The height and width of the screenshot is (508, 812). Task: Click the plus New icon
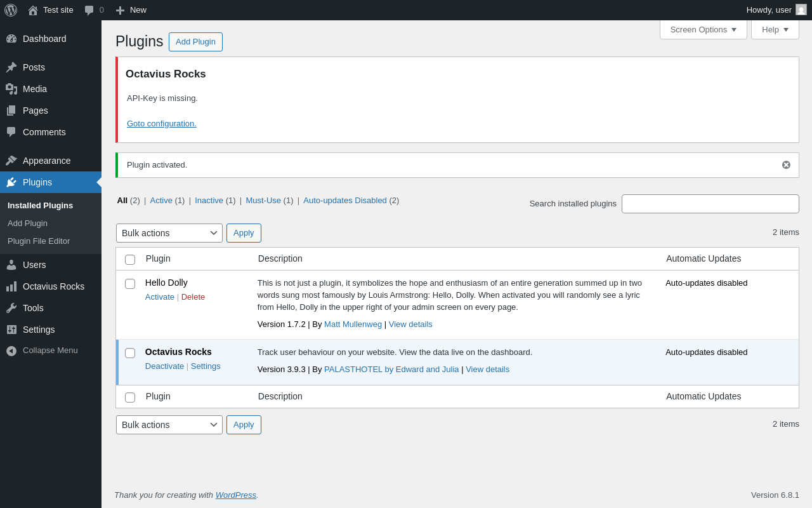tap(120, 10)
